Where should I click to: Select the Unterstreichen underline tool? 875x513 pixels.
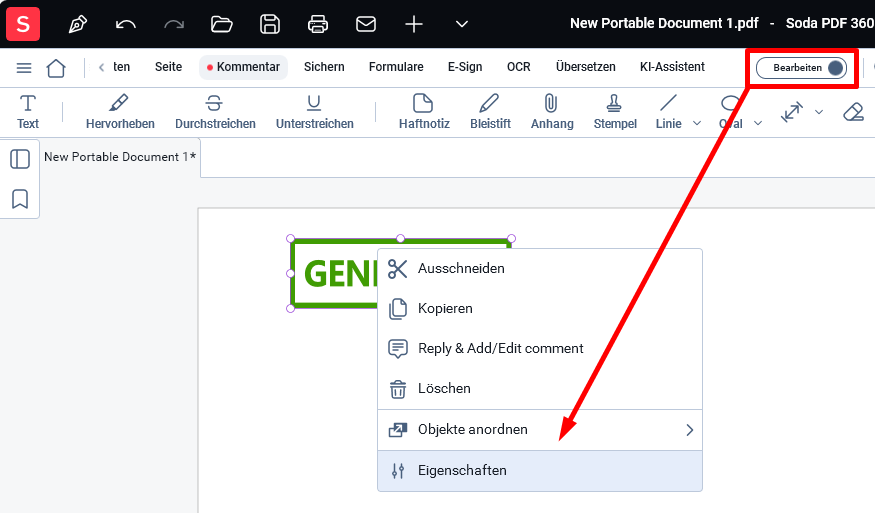click(315, 112)
